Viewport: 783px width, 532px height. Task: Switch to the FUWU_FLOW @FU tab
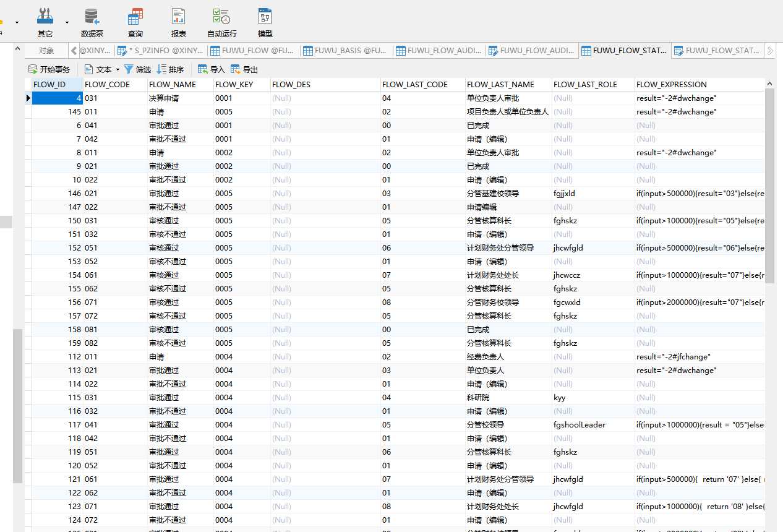253,51
